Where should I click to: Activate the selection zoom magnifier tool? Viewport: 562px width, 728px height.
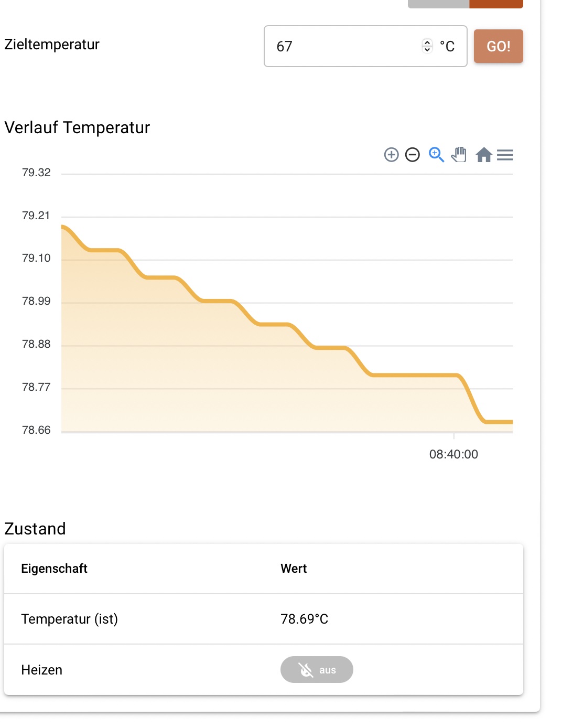pyautogui.click(x=436, y=155)
